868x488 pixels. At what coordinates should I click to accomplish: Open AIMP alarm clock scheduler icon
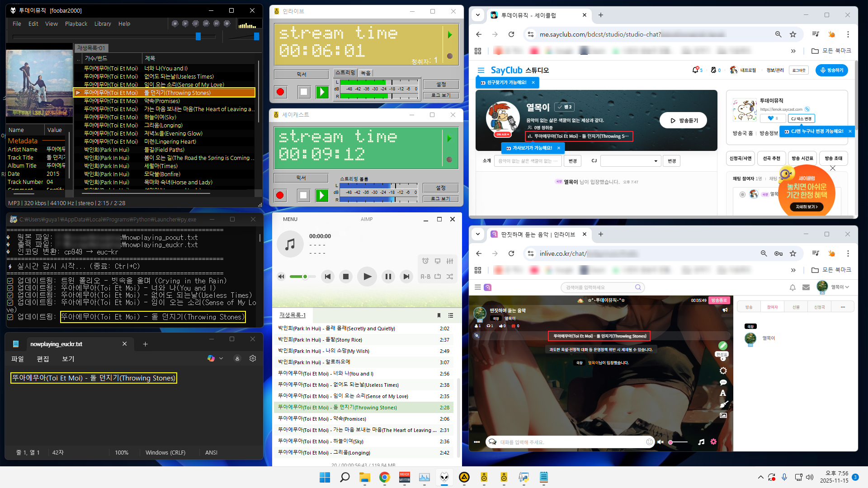[x=425, y=261]
